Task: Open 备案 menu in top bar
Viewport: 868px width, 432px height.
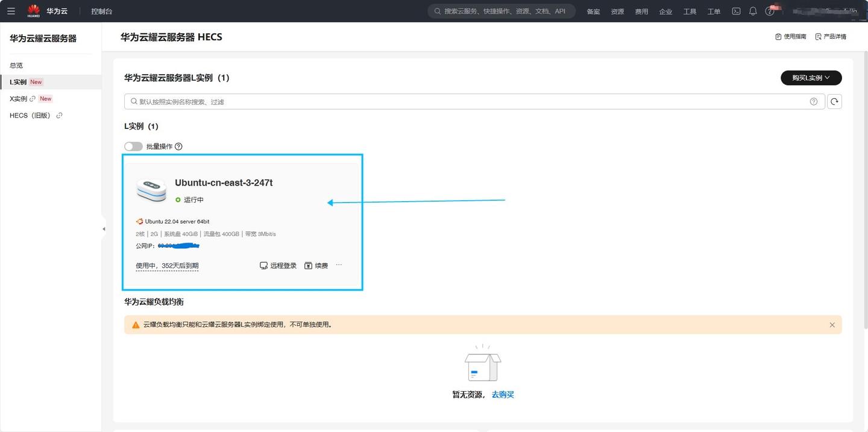Action: 593,11
